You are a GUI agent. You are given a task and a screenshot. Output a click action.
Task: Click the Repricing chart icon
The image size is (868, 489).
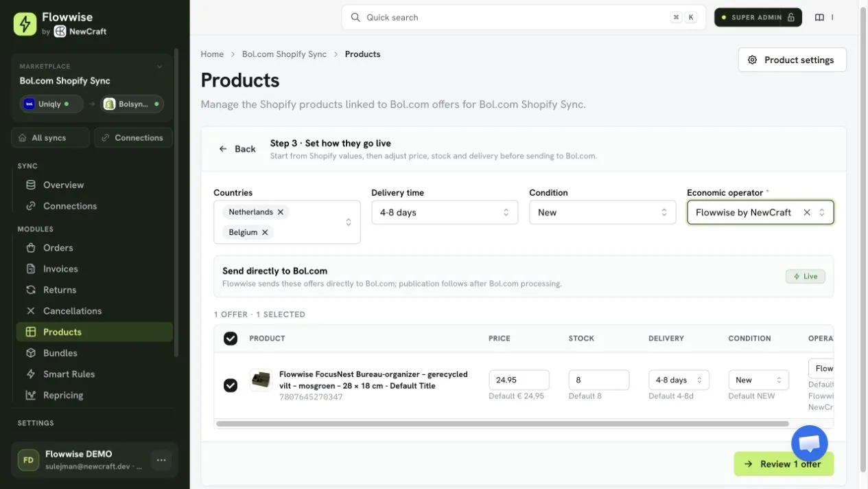coord(31,395)
